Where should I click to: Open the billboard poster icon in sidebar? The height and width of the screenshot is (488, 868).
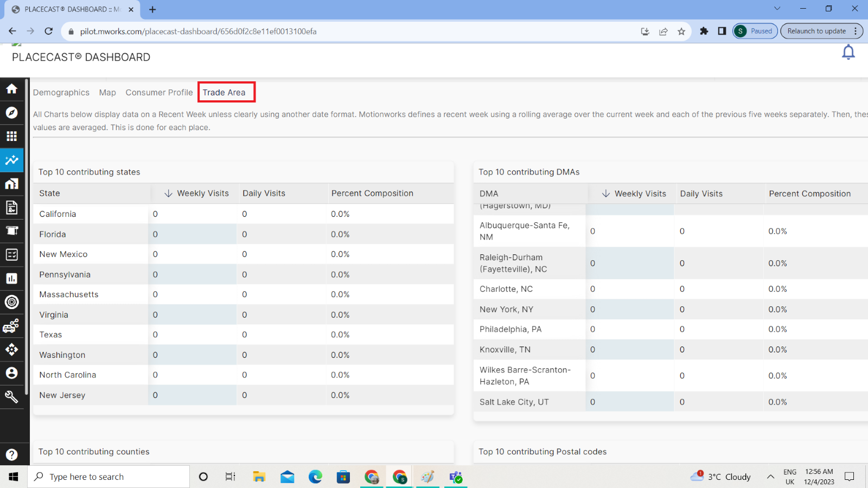pyautogui.click(x=12, y=230)
